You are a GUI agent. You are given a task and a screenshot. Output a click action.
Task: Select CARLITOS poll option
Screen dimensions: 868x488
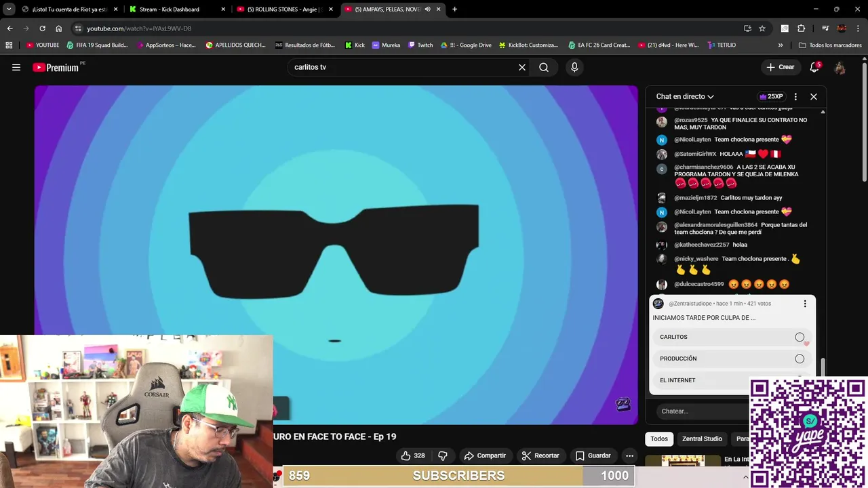pyautogui.click(x=732, y=337)
